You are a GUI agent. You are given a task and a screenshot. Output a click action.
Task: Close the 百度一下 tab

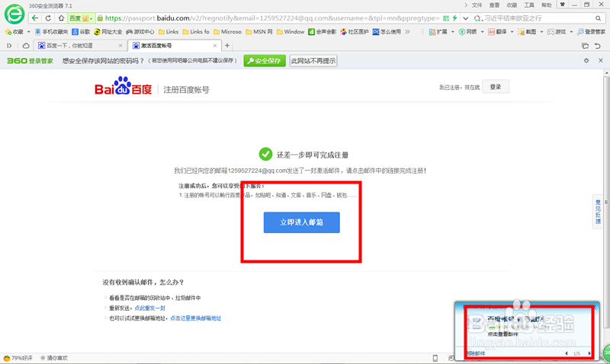pos(120,46)
